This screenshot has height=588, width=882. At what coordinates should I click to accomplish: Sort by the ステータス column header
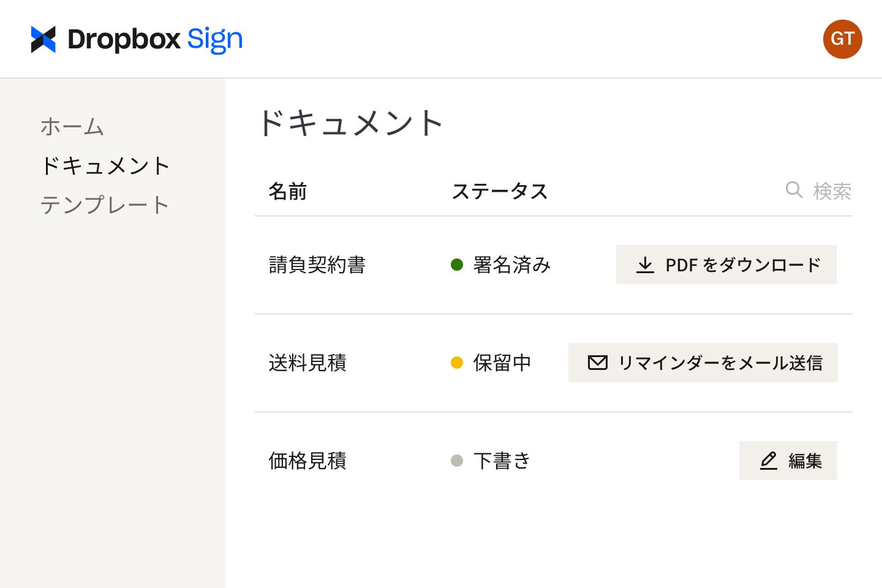(500, 191)
